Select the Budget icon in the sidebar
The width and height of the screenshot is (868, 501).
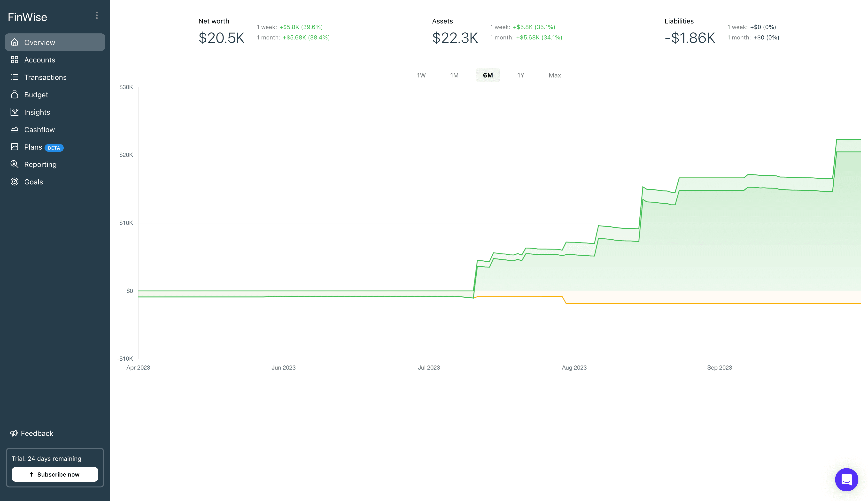tap(15, 95)
